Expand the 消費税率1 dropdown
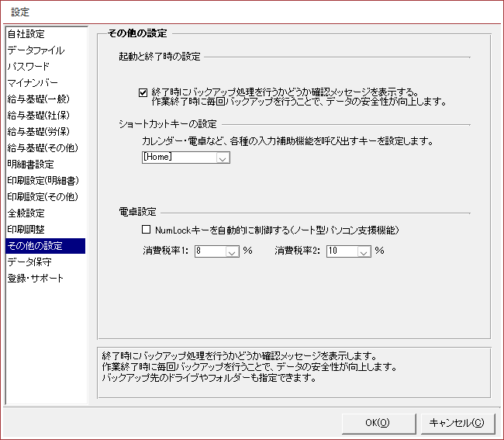504x440 pixels. (232, 251)
